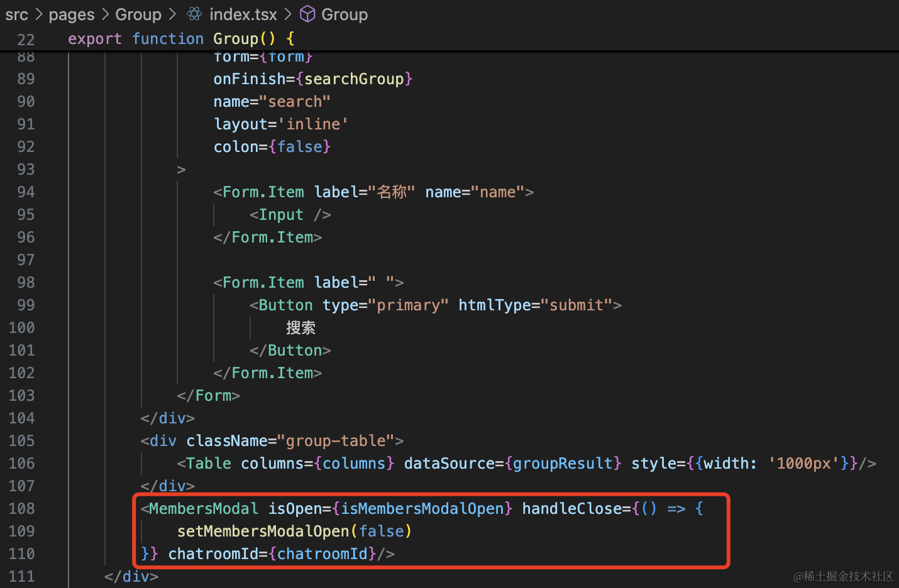Select the pages breadcrumb folder

71,14
